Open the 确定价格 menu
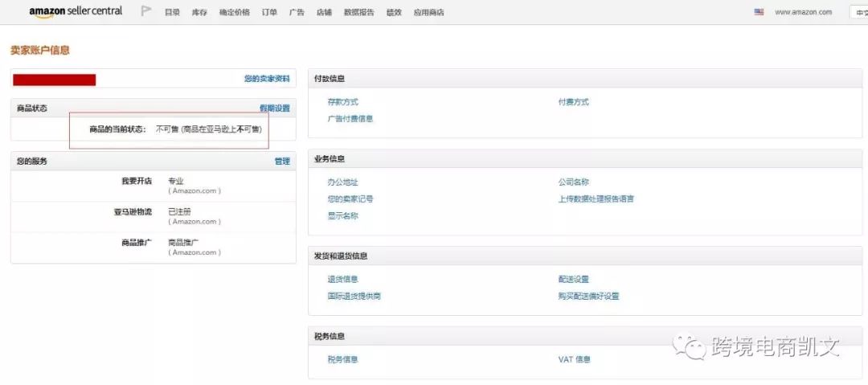This screenshot has height=385, width=868. tap(234, 12)
